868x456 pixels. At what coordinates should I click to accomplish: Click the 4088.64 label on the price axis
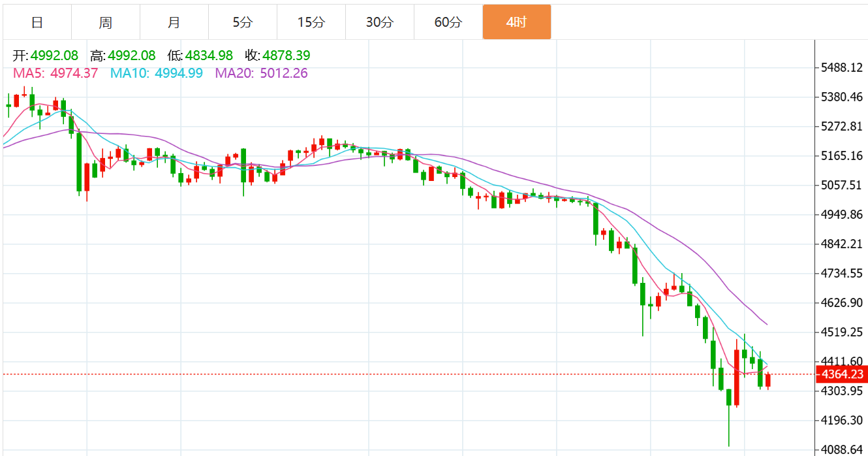tap(841, 449)
